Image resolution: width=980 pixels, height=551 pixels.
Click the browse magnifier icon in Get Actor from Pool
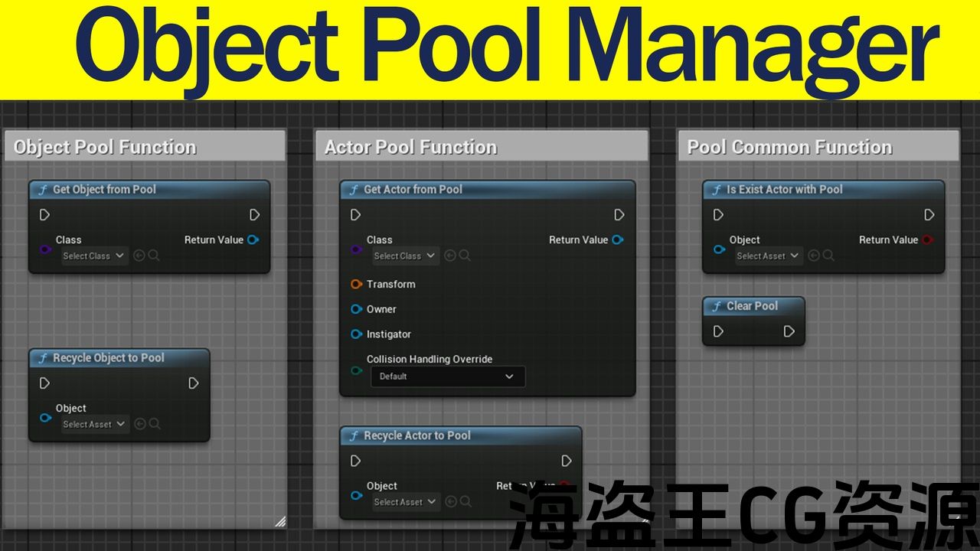coord(465,256)
